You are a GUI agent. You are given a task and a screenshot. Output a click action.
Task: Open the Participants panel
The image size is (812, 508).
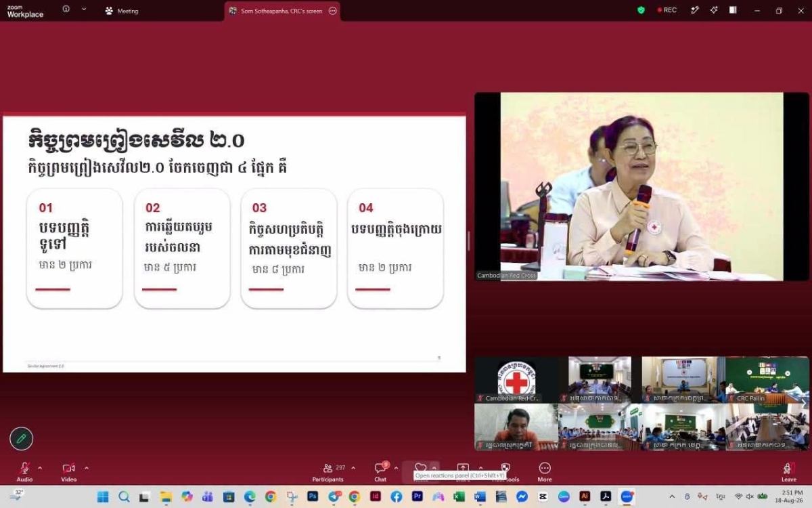[x=328, y=471]
